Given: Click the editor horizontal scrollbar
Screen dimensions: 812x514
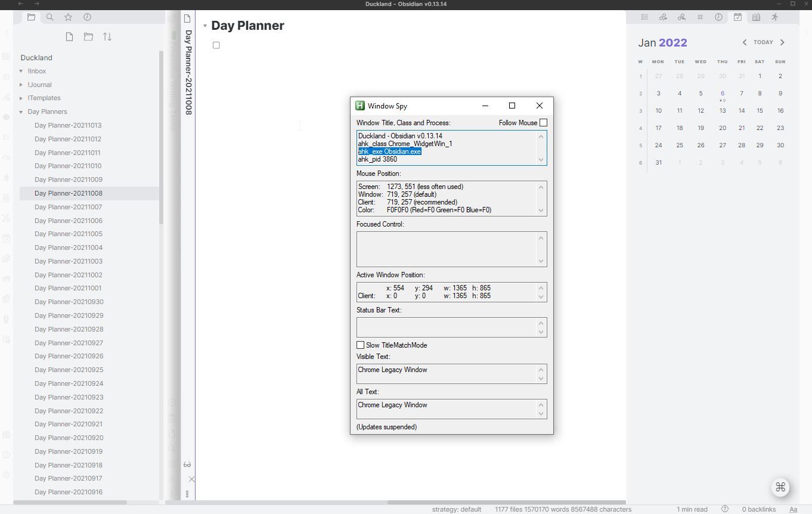Looking at the screenshot, I should point(507,502).
